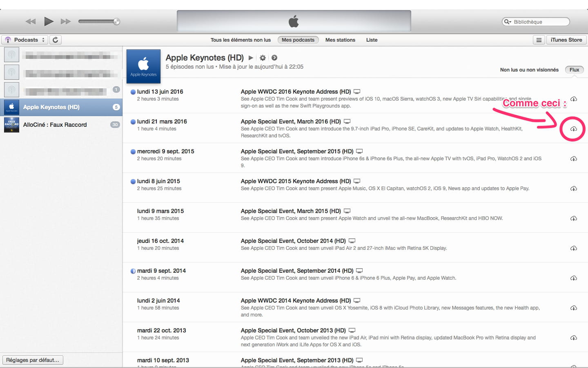Open the Liste tab
The image size is (588, 368).
pyautogui.click(x=372, y=40)
